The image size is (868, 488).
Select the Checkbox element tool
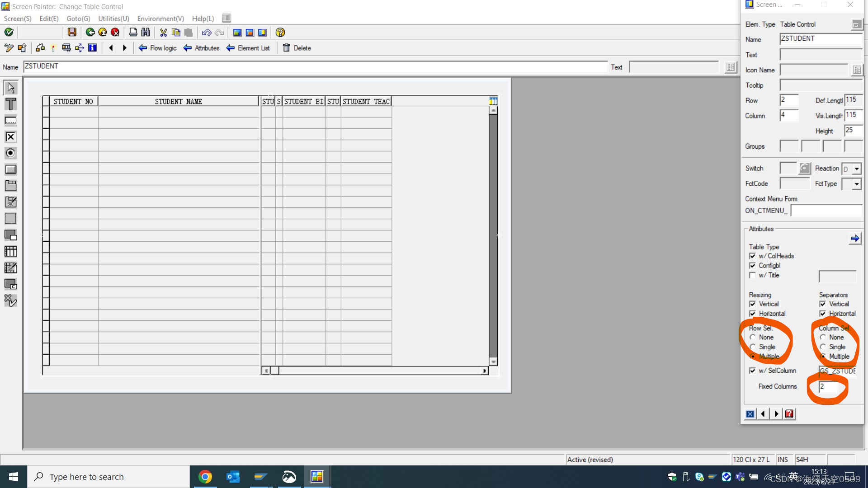10,136
